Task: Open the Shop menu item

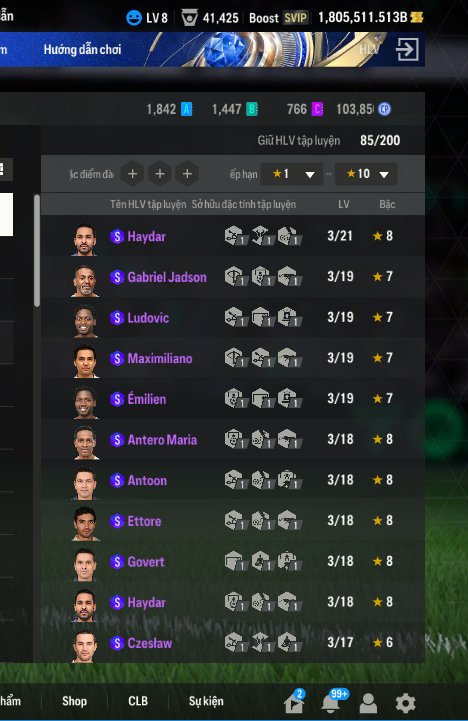Action: pyautogui.click(x=74, y=701)
